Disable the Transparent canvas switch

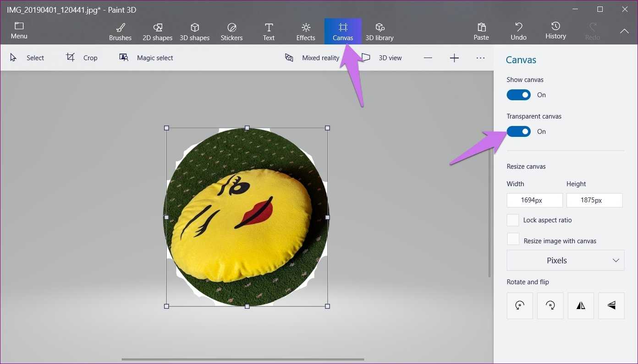point(518,131)
